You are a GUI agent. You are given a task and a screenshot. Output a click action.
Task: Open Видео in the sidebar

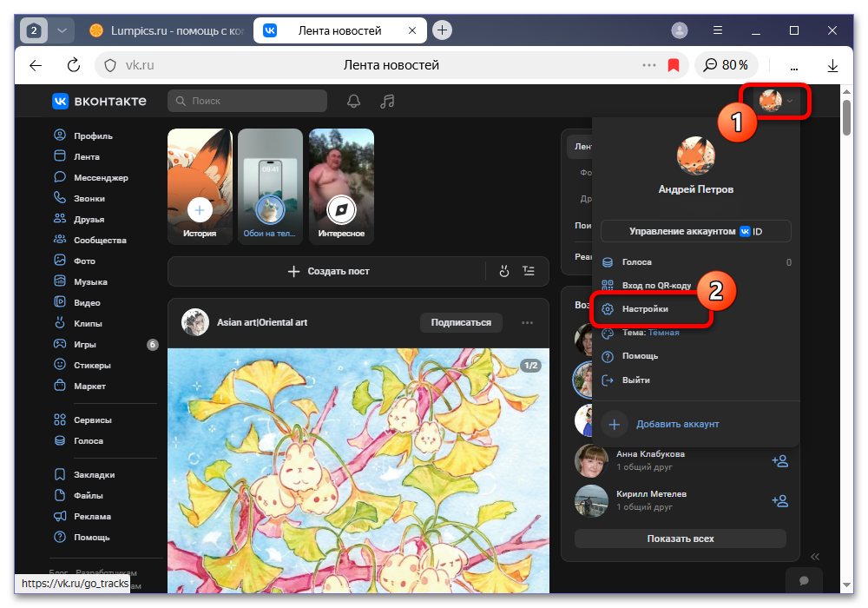point(77,302)
